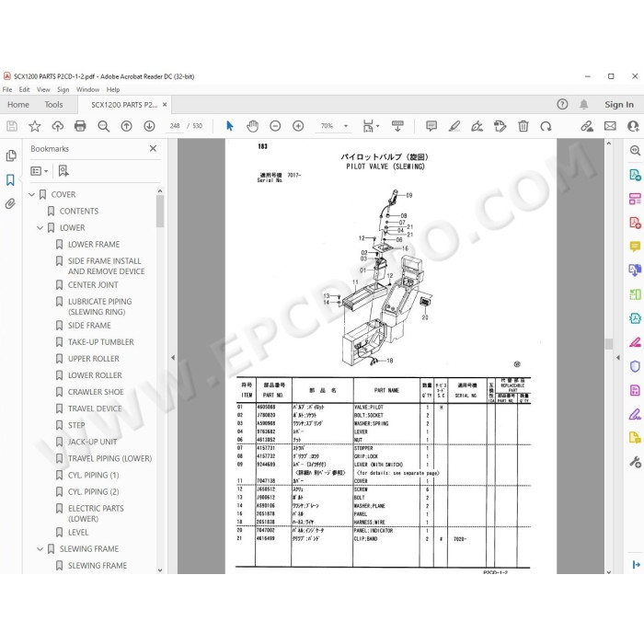
Task: Collapse the SLEWING FRAME bookmark group
Action: (40, 549)
